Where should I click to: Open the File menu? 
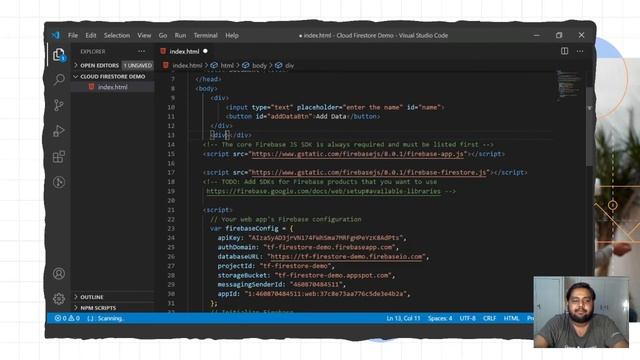(73, 36)
